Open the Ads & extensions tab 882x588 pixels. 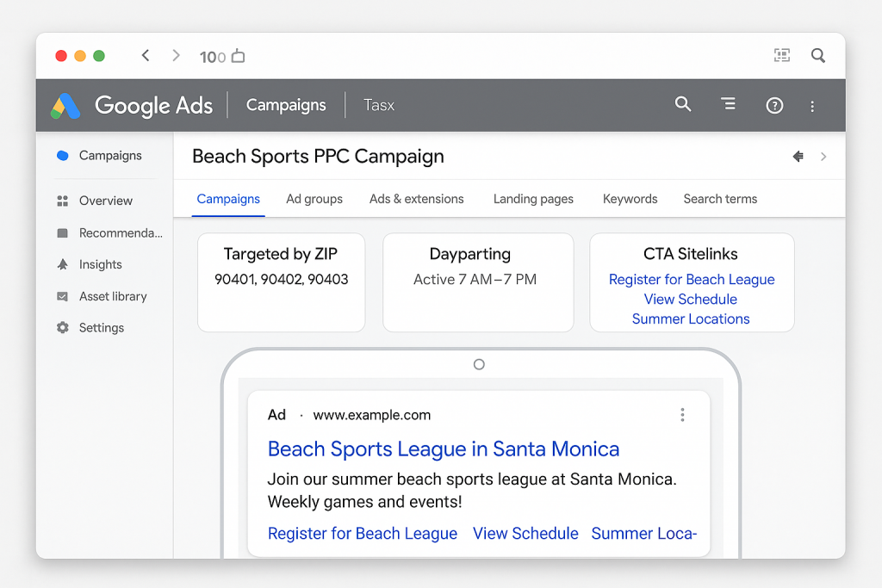coord(417,199)
